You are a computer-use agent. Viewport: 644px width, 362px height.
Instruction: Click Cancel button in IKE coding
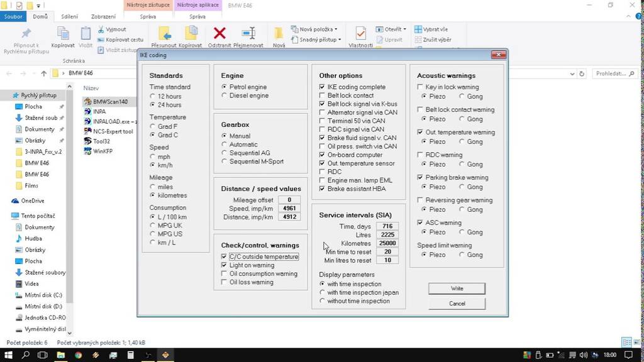click(x=457, y=304)
